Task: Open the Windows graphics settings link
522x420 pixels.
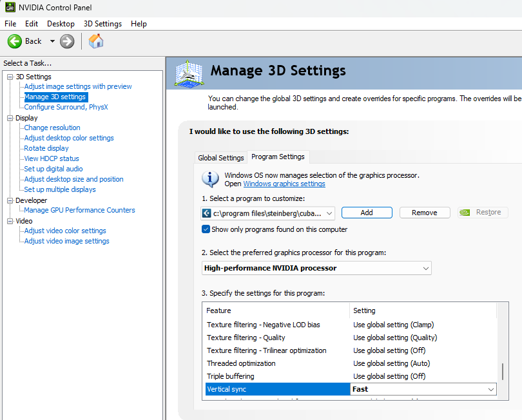Action: [284, 184]
